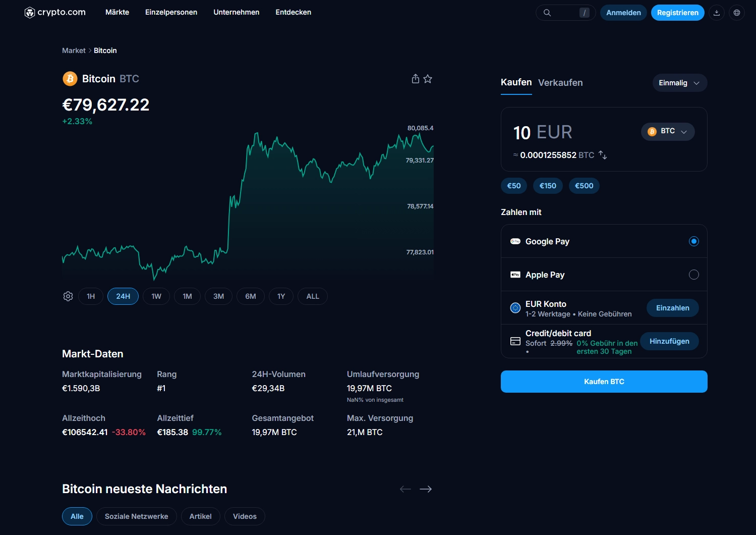Set chart range to 1M
This screenshot has width=756, height=535.
click(x=188, y=296)
